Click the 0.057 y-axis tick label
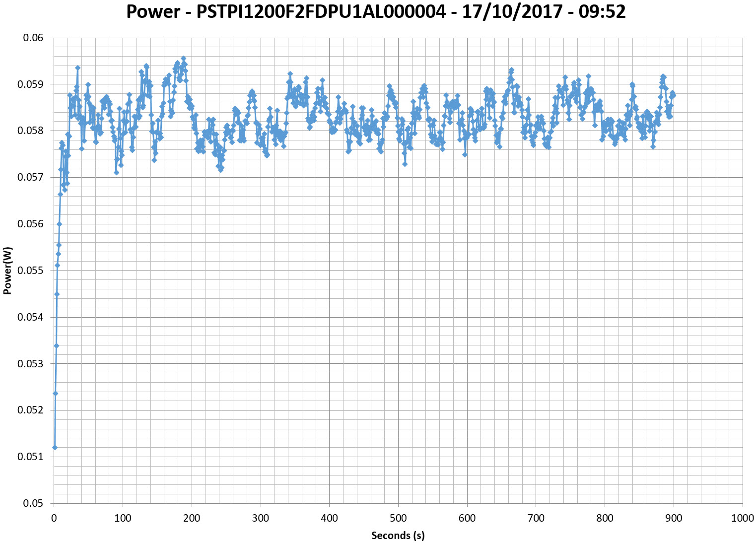The image size is (756, 543). click(31, 178)
